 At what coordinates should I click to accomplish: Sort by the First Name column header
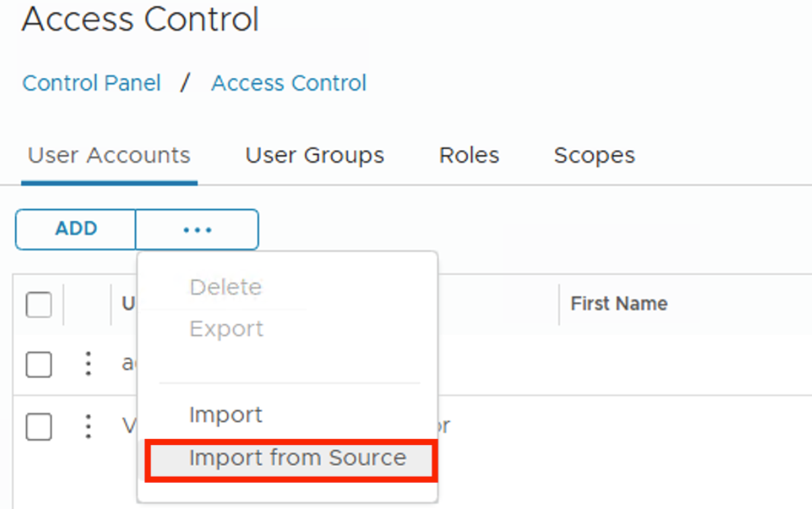619,304
